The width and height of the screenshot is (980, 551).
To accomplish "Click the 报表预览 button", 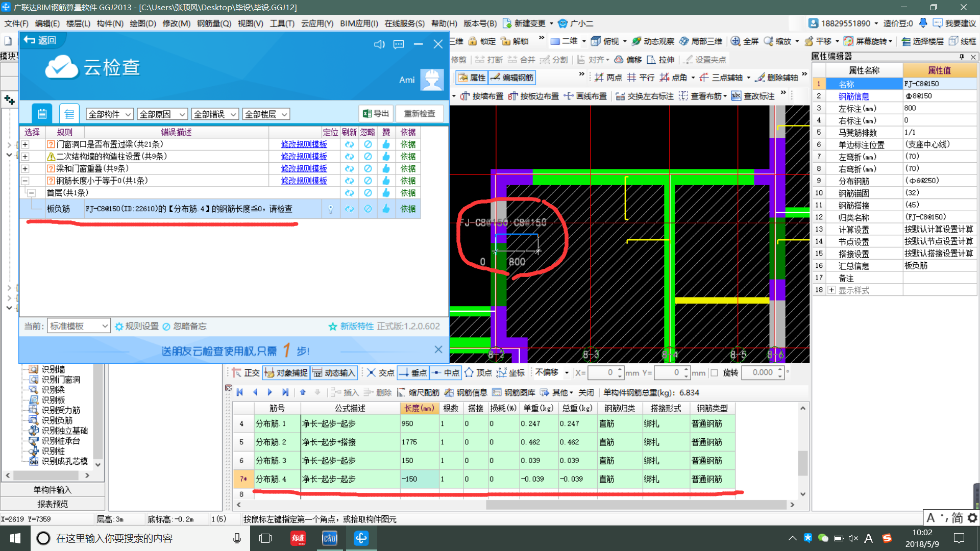I will [53, 504].
